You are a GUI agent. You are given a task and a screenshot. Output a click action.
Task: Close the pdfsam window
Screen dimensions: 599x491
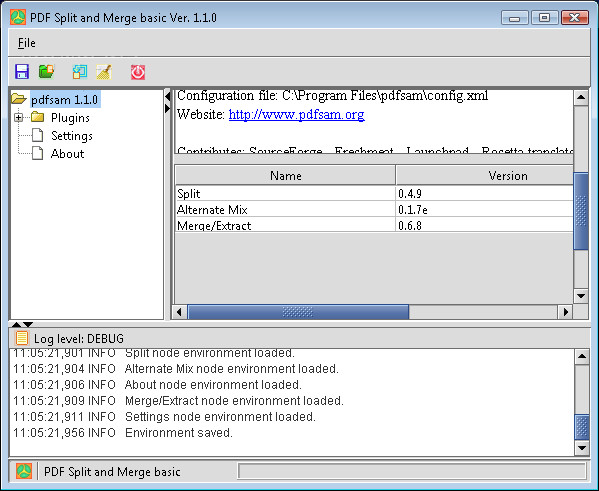coord(575,18)
